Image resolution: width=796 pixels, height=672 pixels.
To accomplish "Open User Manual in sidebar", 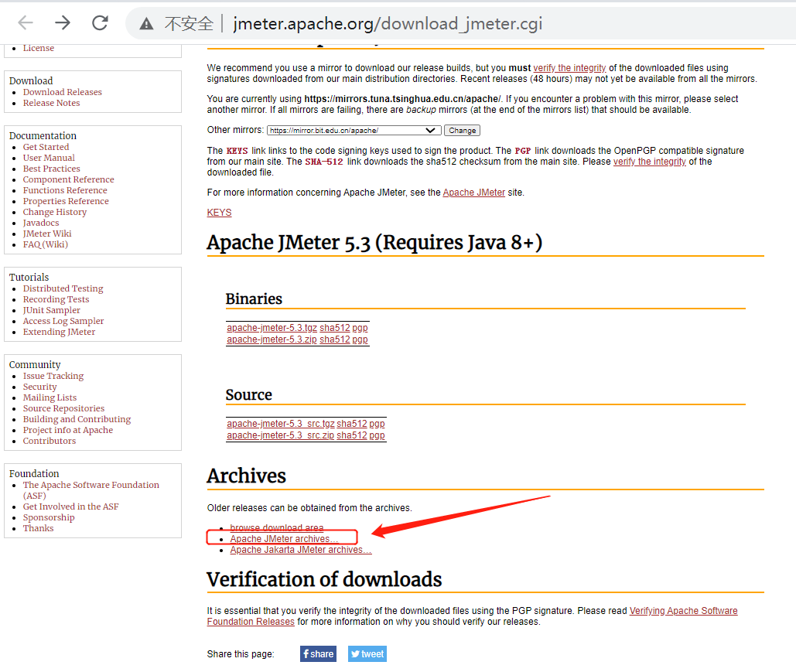I will point(49,158).
